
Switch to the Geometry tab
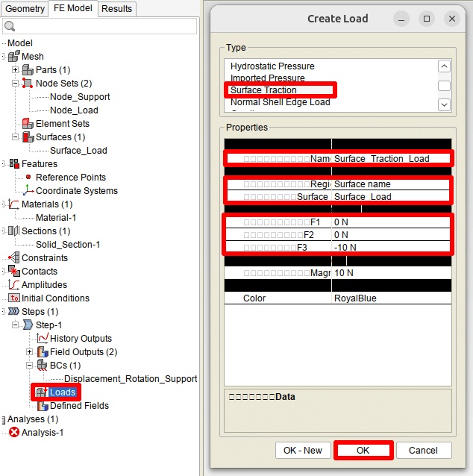[x=25, y=8]
